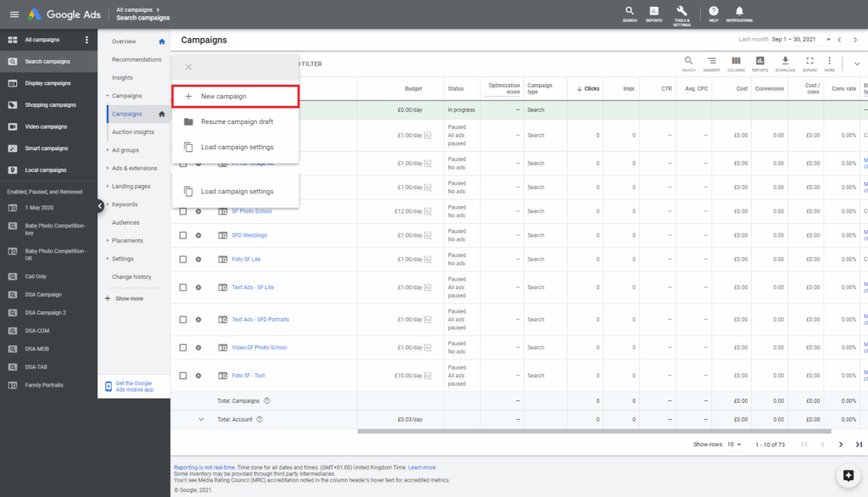868x497 pixels.
Task: Open All campaigns three-dot options
Action: pos(86,40)
